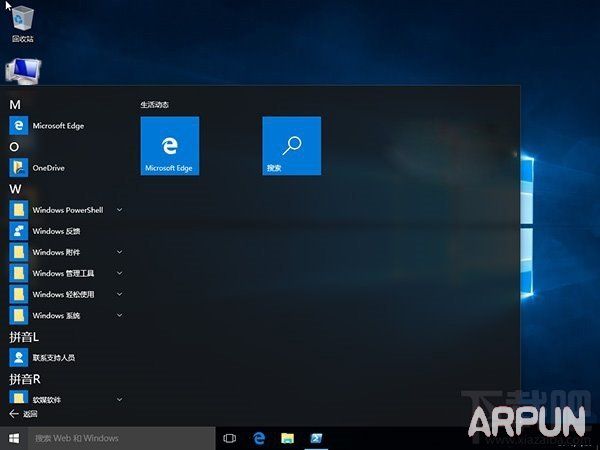The image size is (600, 450).
Task: Click the Windows 轻松使用 folder icon
Action: pyautogui.click(x=19, y=294)
